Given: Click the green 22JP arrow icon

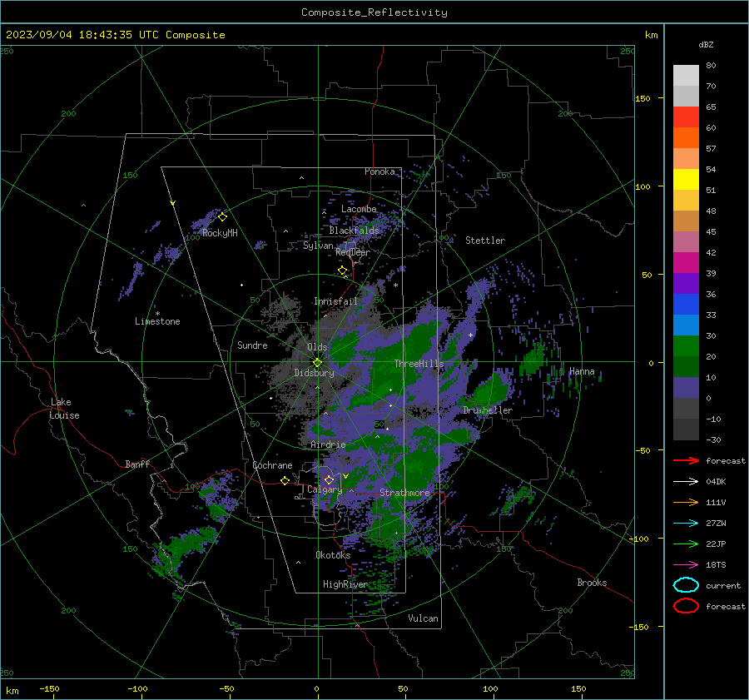Looking at the screenshot, I should (686, 544).
